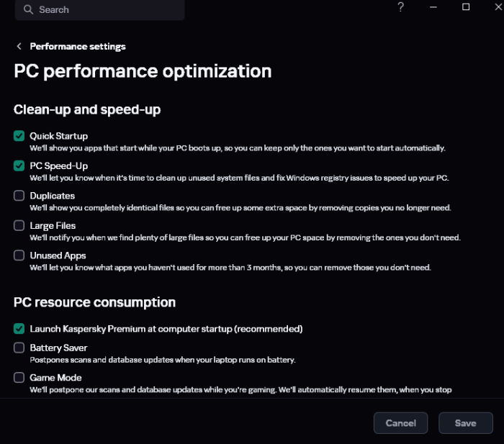Go back using the left chevron arrow

coord(19,47)
